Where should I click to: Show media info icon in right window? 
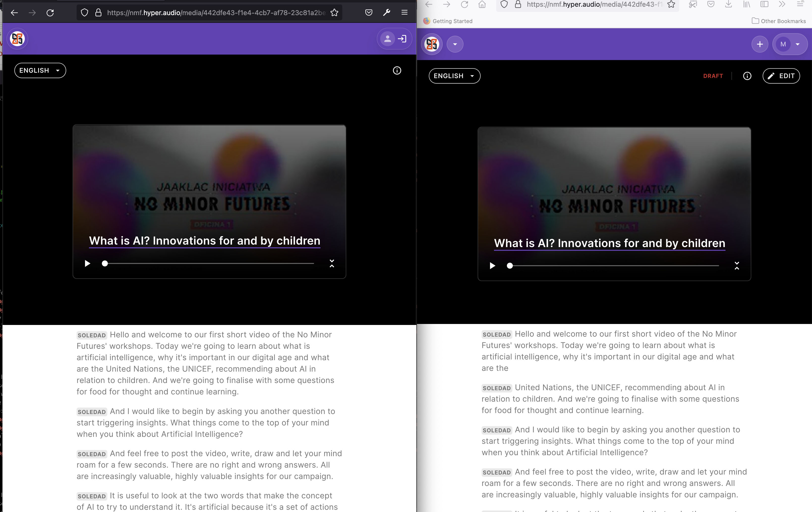747,76
